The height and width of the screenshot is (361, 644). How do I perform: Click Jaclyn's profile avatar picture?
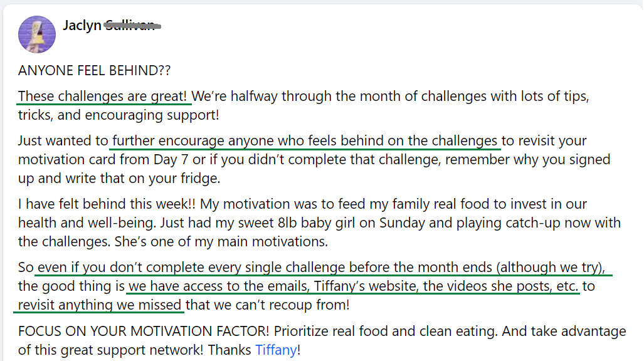coord(37,34)
